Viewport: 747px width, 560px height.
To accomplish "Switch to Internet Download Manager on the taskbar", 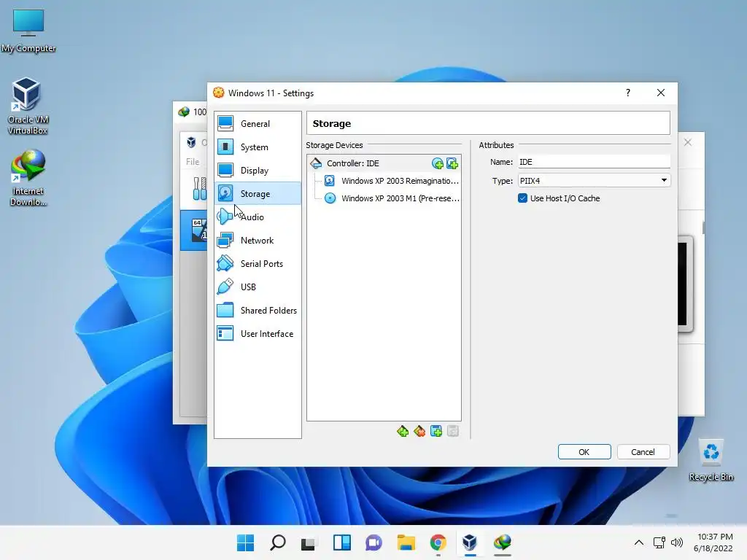I will point(502,542).
